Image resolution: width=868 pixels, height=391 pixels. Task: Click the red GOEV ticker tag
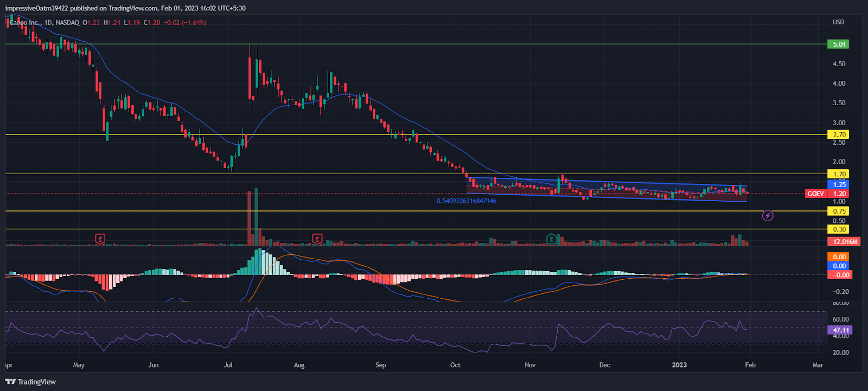815,194
